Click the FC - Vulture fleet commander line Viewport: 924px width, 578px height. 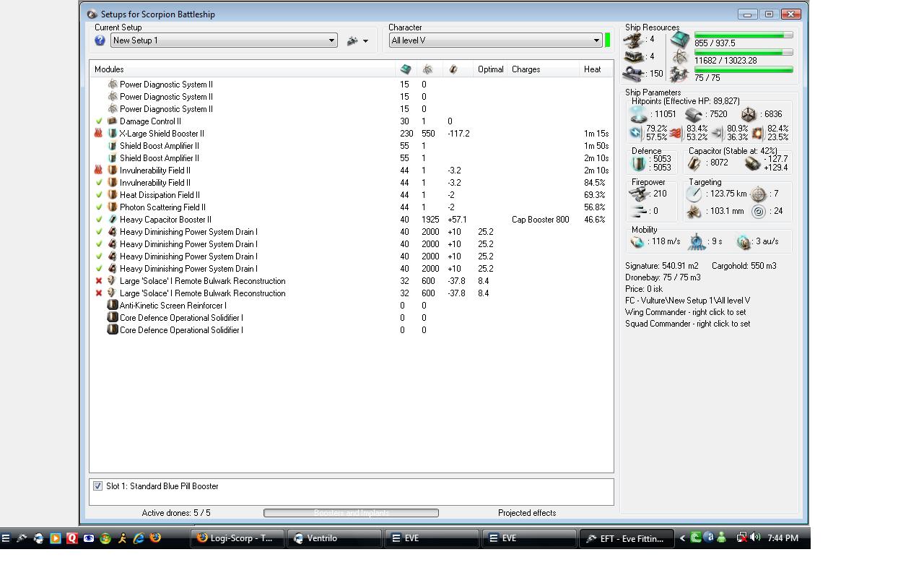click(687, 301)
